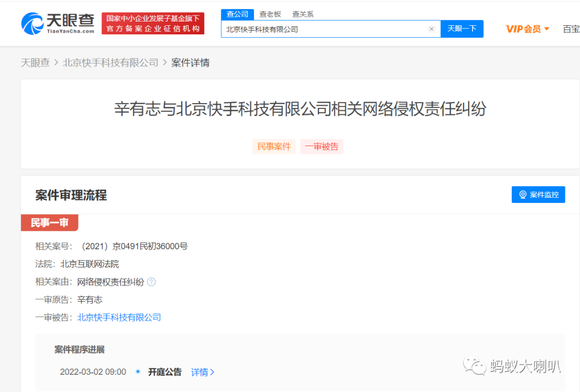Viewport: 580px width, 392px height.
Task: Go to 天眼查 breadcrumb home link
Action: (35, 62)
